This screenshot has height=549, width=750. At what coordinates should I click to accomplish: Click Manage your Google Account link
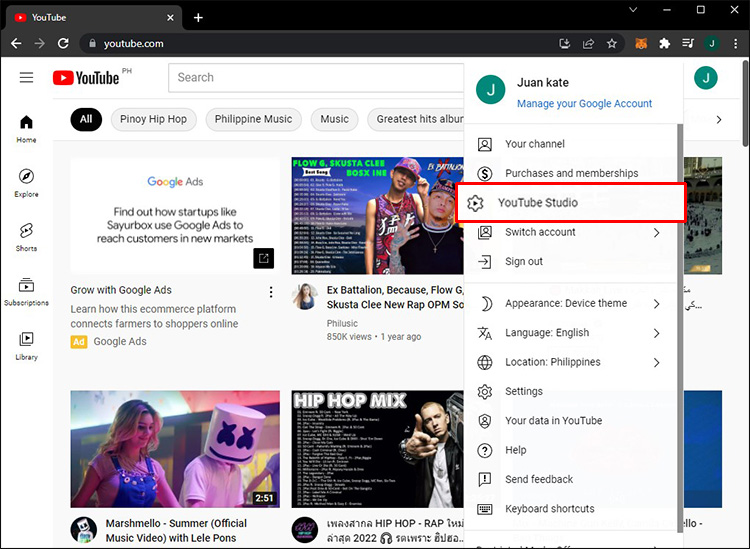point(584,103)
